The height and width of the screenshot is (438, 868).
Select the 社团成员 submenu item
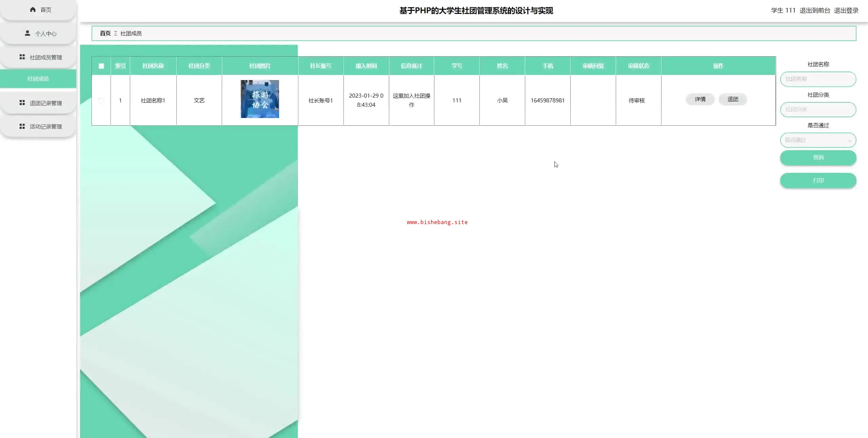point(38,79)
